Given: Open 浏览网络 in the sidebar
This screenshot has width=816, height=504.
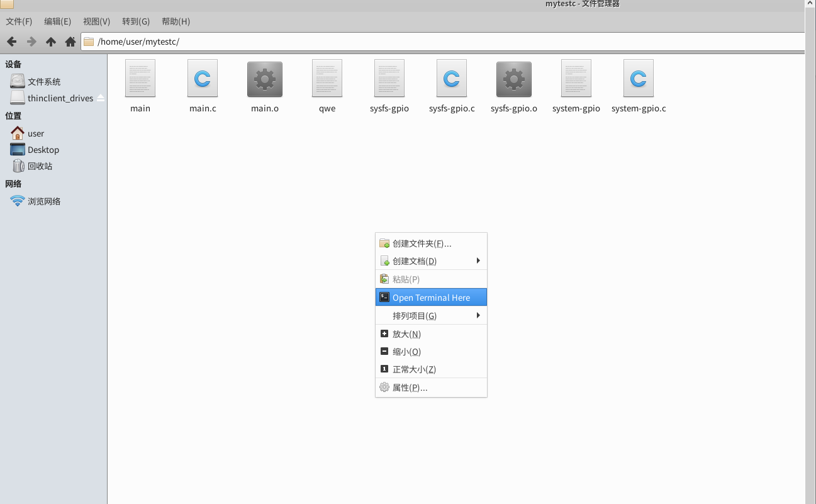Looking at the screenshot, I should click(44, 201).
